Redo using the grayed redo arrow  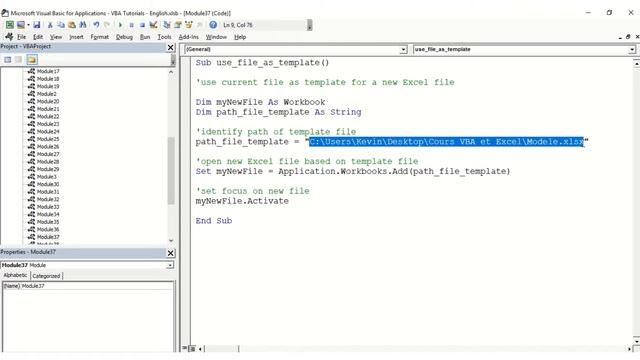click(107, 25)
